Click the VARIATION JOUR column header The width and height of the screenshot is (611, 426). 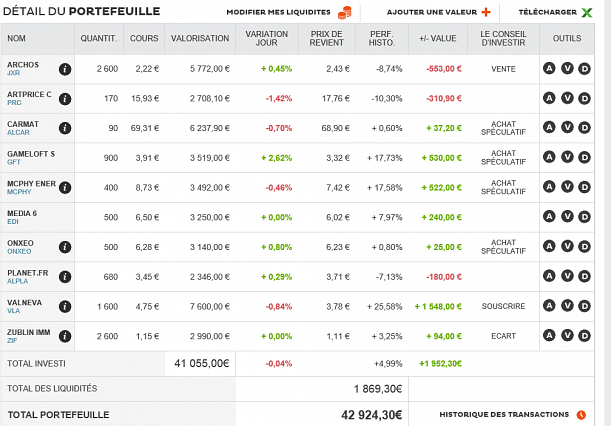tap(267, 39)
